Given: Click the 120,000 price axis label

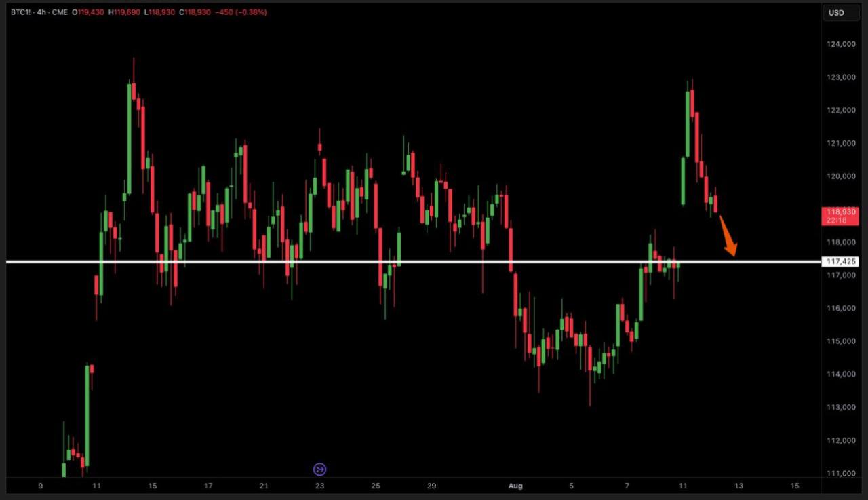Looking at the screenshot, I should click(x=841, y=176).
